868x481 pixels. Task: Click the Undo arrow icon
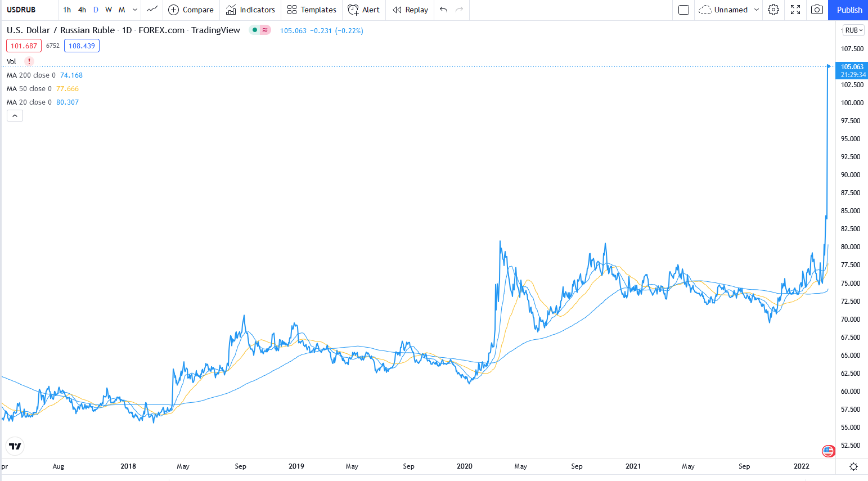point(444,10)
